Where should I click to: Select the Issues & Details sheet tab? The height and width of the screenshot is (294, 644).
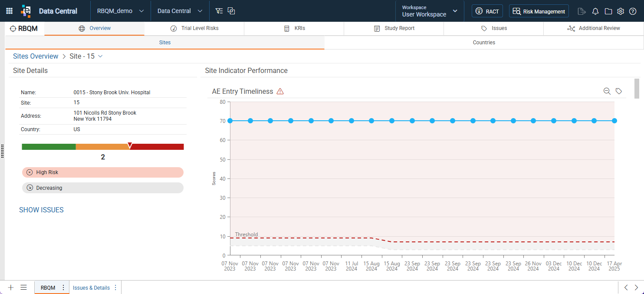(x=91, y=287)
